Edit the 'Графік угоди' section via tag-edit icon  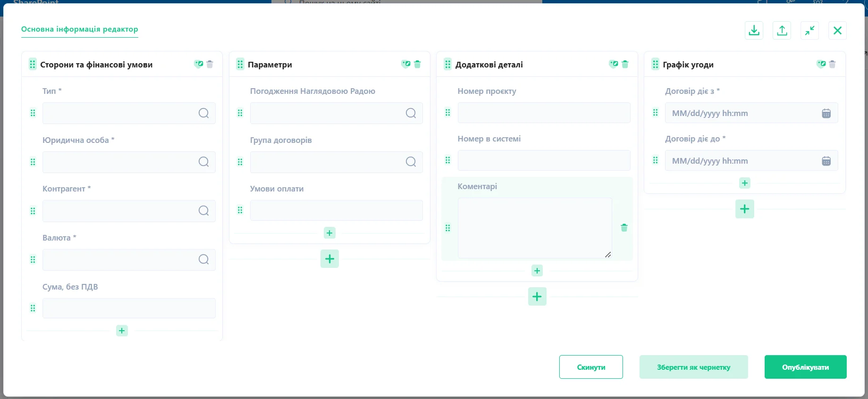[821, 64]
